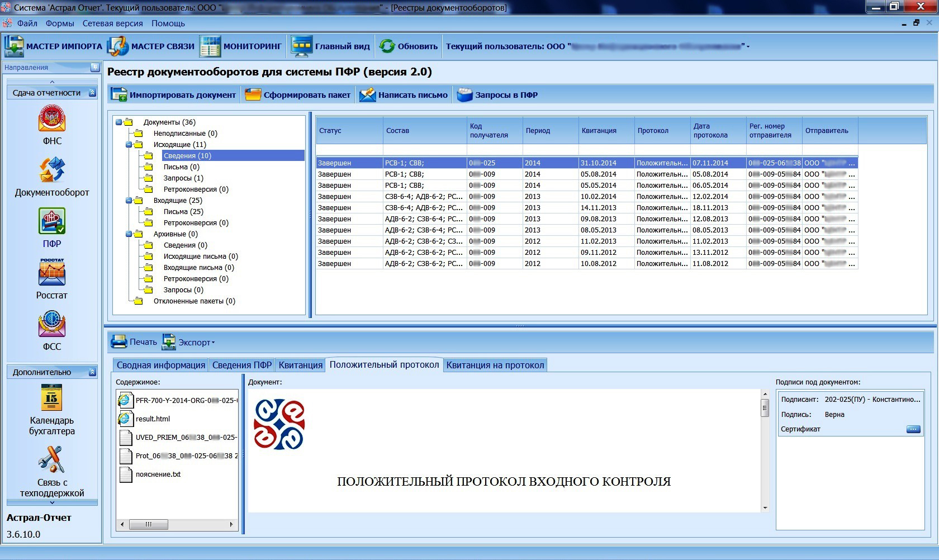Image resolution: width=939 pixels, height=560 pixels.
Task: Select the row with receipt 05.08.2014
Action: tap(587, 174)
